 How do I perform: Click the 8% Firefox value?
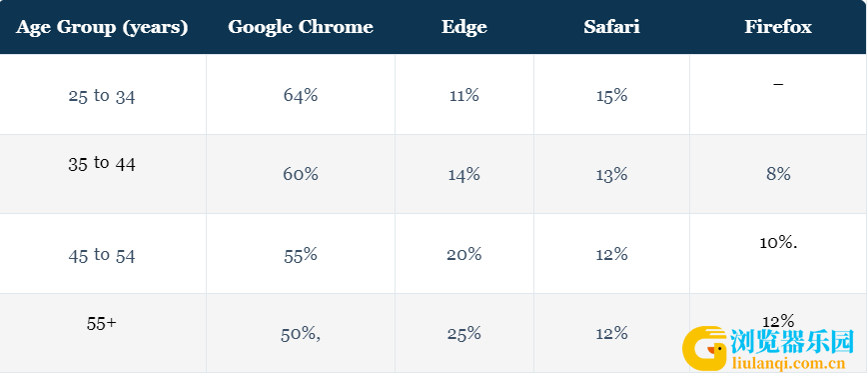point(778,175)
